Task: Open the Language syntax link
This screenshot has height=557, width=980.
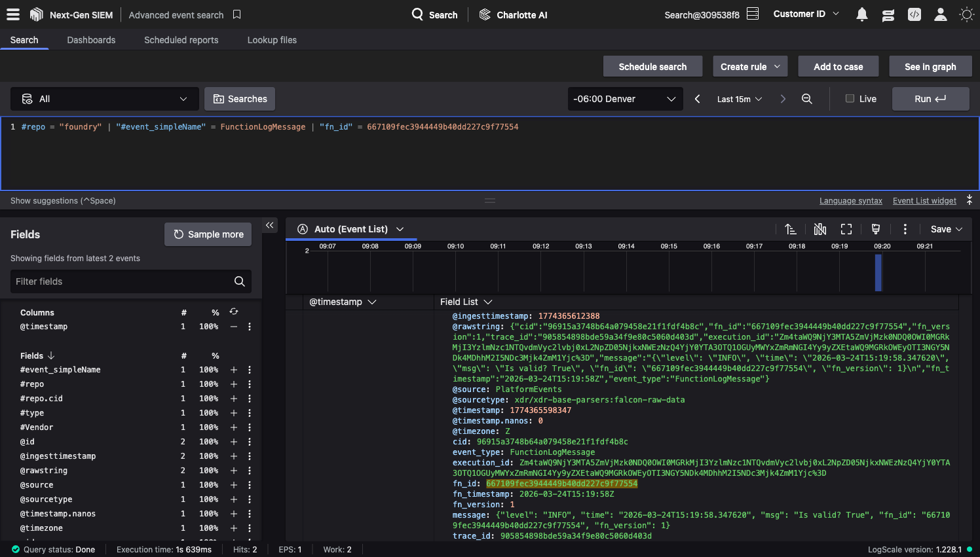Action: (x=850, y=201)
